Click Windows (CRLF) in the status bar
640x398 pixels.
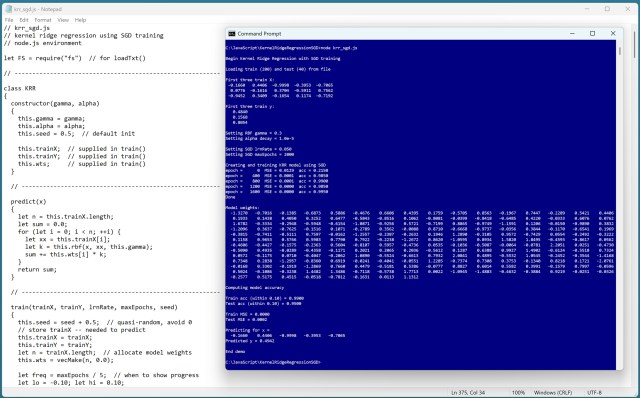click(x=553, y=392)
